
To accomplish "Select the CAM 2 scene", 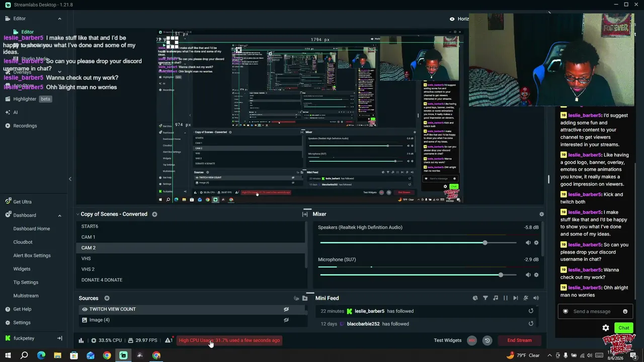I will (x=191, y=248).
